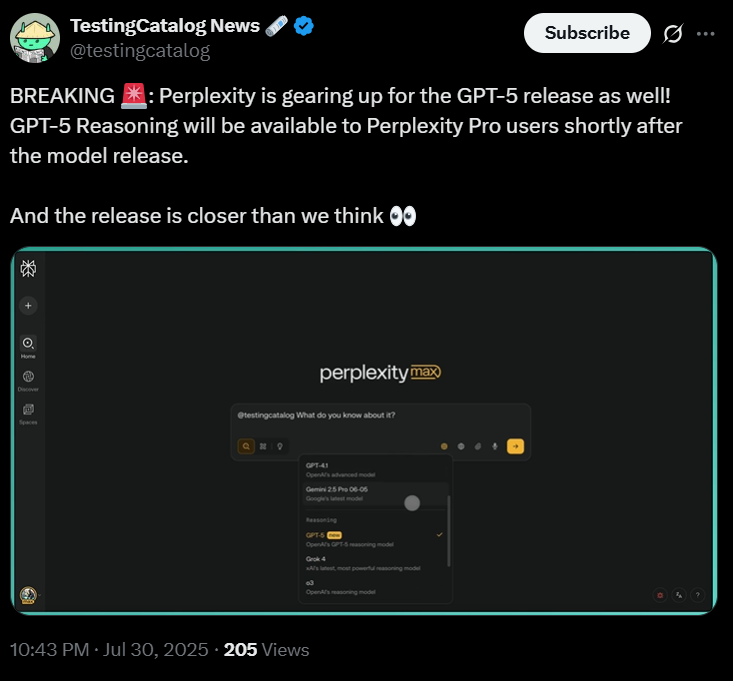Toggle the Research mode icon
This screenshot has width=733, height=681.
pos(263,447)
